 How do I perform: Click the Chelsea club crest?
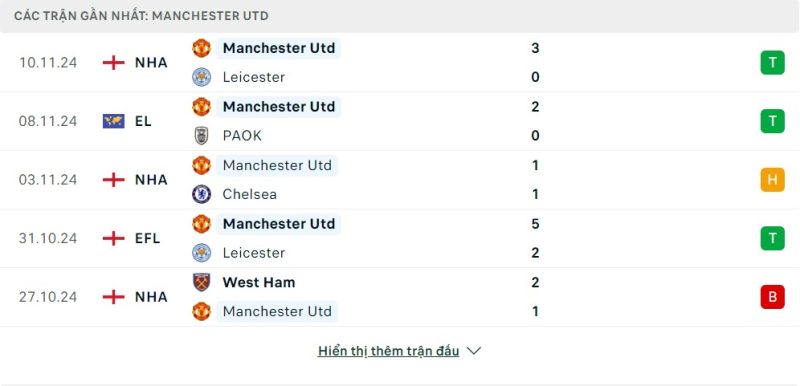tap(202, 194)
